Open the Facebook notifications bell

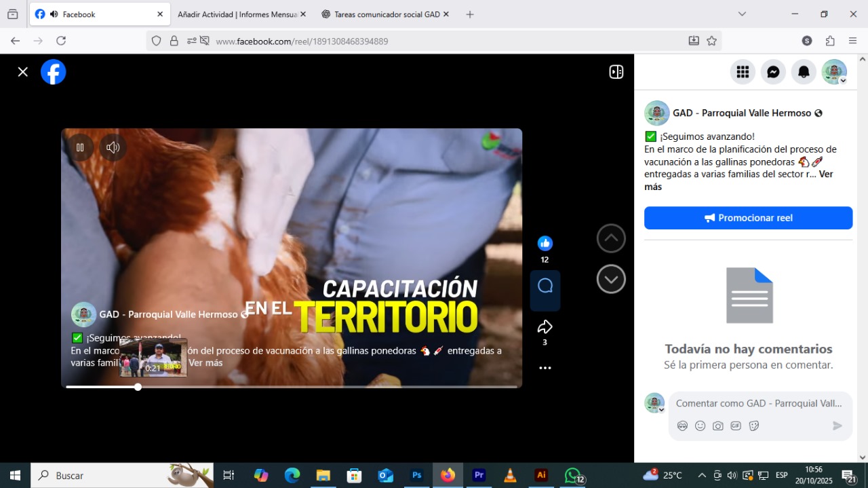pyautogui.click(x=804, y=72)
